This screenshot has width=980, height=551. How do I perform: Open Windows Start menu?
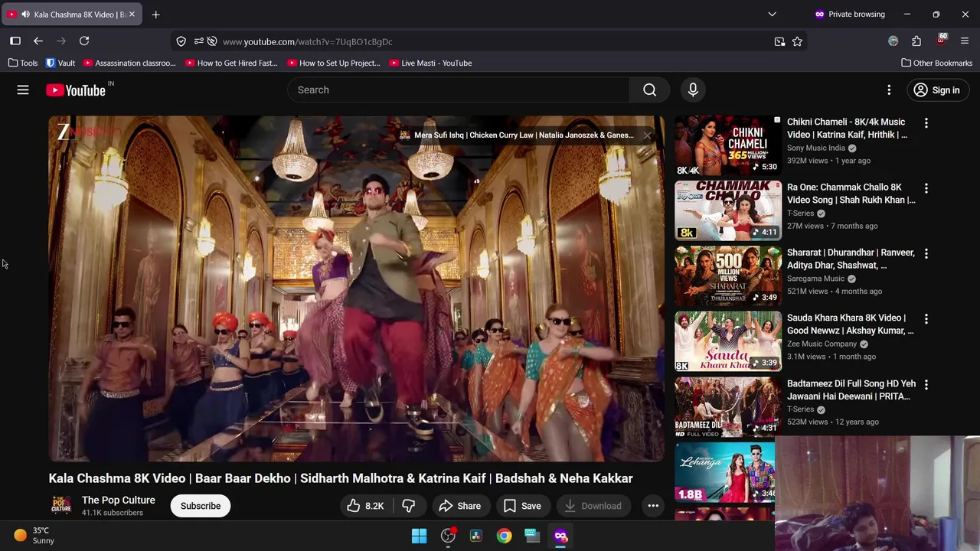click(419, 536)
